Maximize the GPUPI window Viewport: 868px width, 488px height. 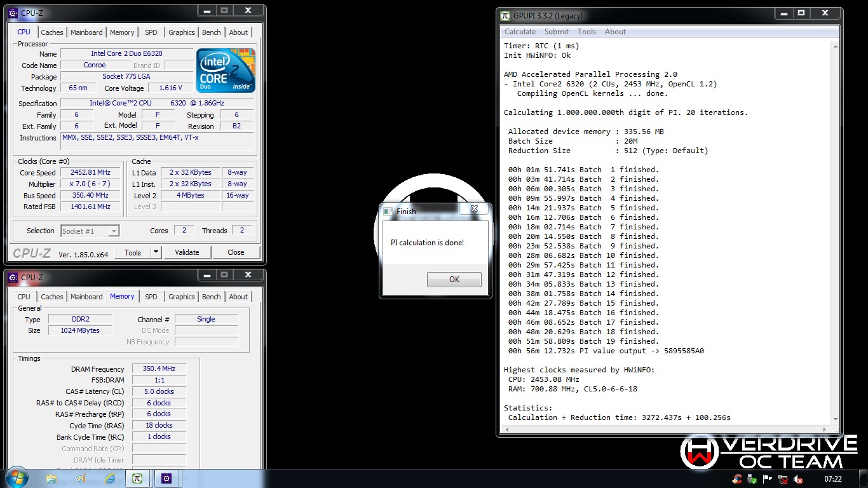click(x=801, y=13)
